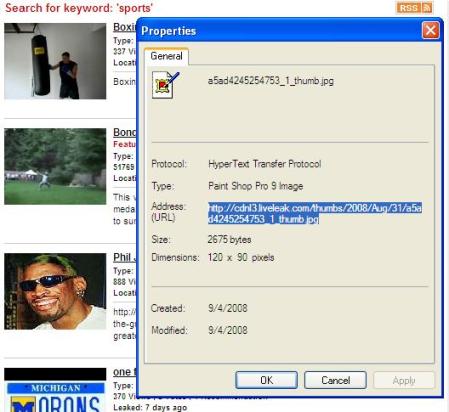
Task: Click the red Featured label
Action: click(x=124, y=144)
